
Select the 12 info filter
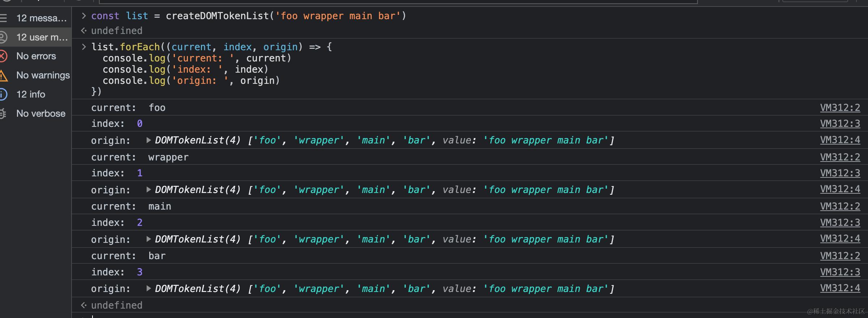pyautogui.click(x=35, y=94)
